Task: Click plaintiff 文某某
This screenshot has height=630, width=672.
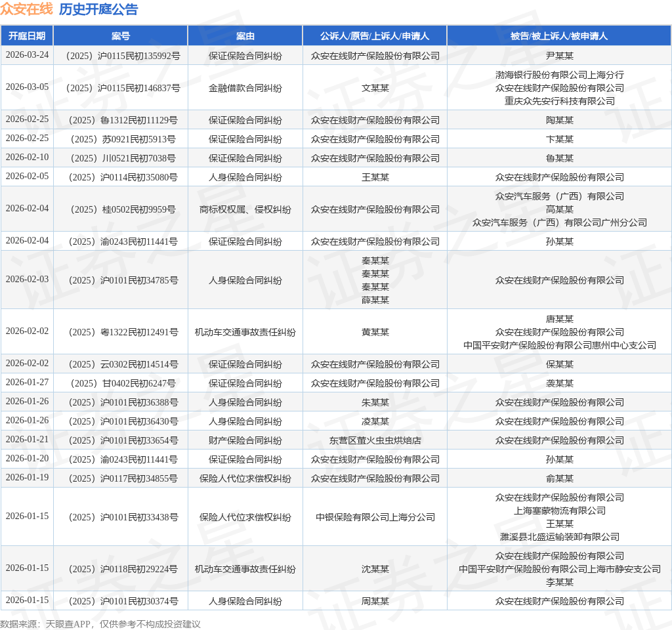Action: coord(375,88)
